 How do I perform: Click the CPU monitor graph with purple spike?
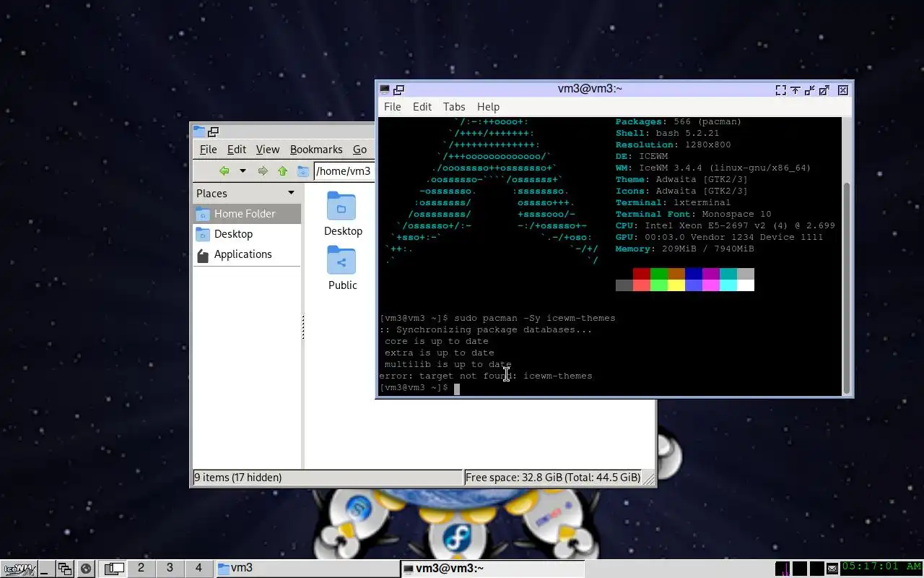[x=783, y=569]
